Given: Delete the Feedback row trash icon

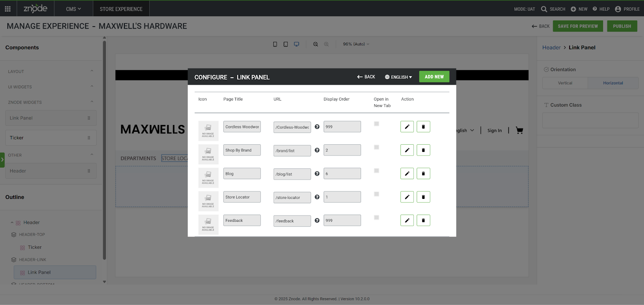Looking at the screenshot, I should pos(423,220).
